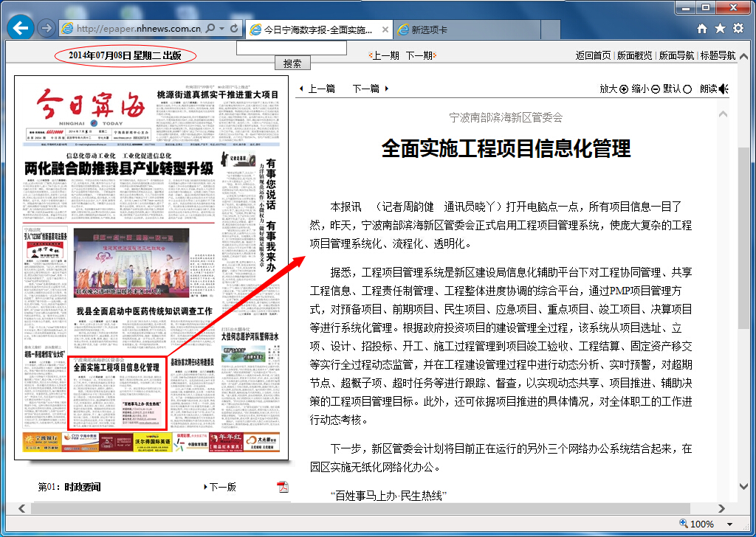The width and height of the screenshot is (756, 537).
Task: Download the page PDF via PDF icon
Action: tap(282, 487)
